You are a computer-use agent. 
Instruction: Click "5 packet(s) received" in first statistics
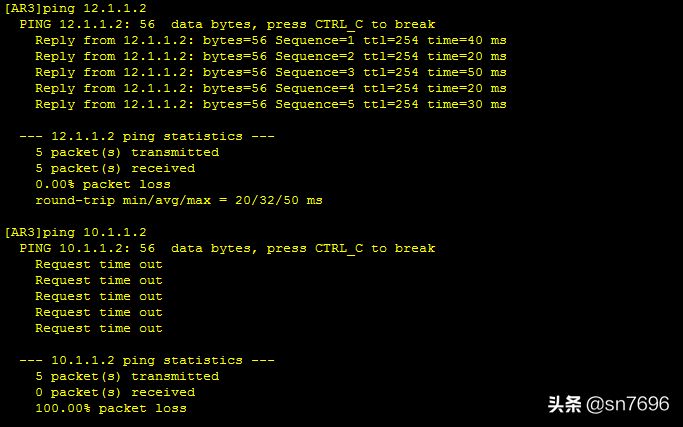tap(115, 169)
